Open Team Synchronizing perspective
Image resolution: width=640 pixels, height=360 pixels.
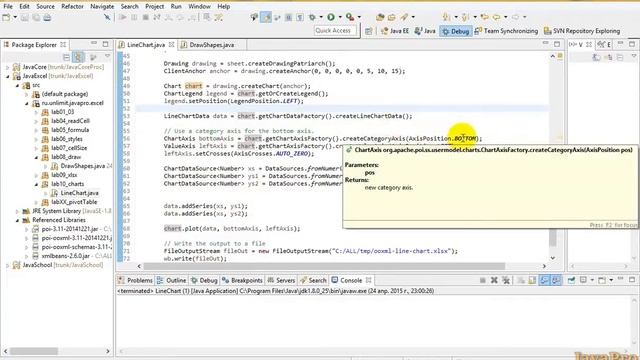pos(506,31)
